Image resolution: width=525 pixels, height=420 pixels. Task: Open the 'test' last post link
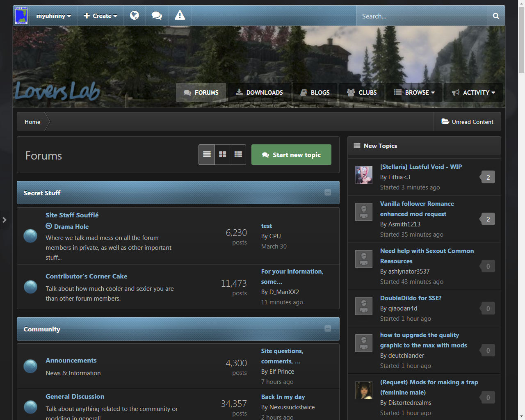click(267, 226)
